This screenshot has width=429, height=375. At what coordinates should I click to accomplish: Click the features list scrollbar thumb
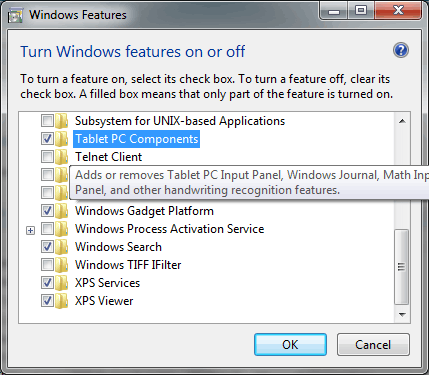tap(402, 267)
